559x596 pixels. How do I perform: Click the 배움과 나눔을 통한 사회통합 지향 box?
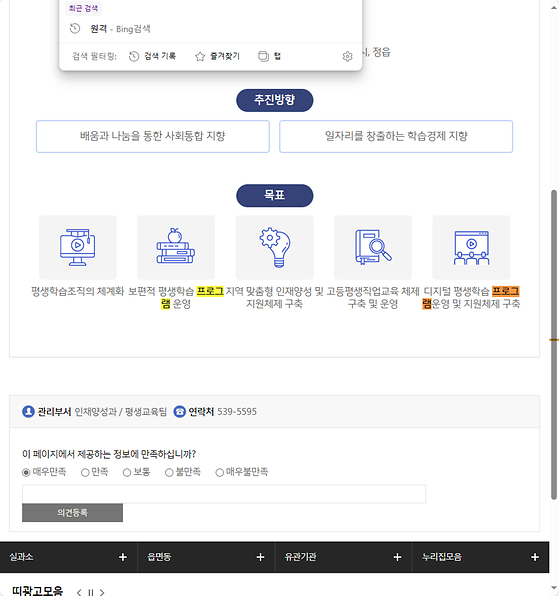(x=153, y=136)
